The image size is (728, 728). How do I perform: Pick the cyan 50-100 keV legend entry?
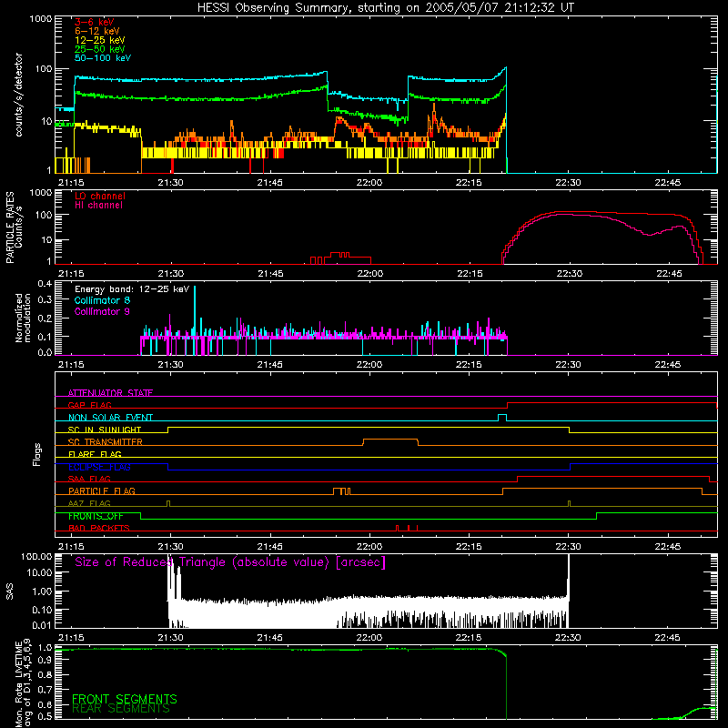click(x=103, y=58)
